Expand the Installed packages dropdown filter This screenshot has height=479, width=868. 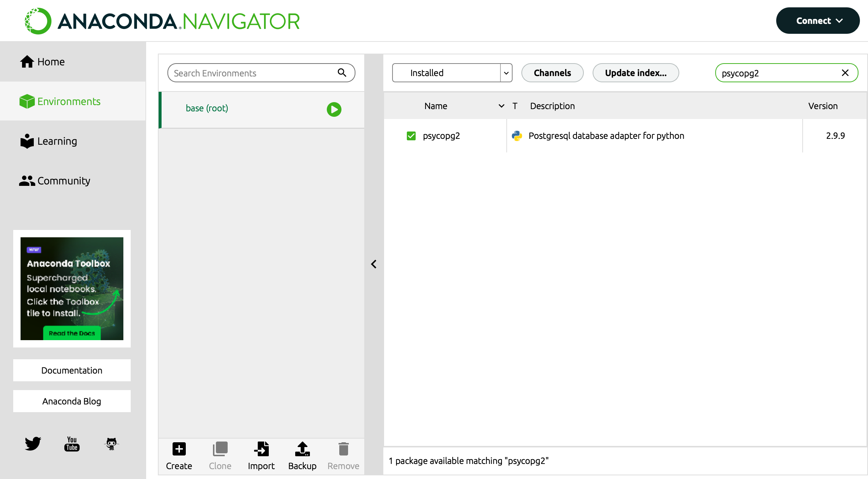[506, 73]
